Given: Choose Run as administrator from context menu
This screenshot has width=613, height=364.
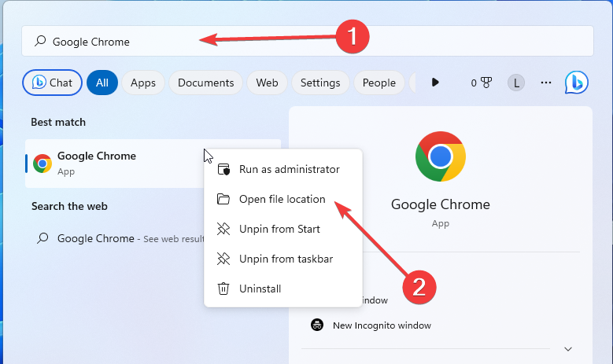Looking at the screenshot, I should pyautogui.click(x=283, y=169).
